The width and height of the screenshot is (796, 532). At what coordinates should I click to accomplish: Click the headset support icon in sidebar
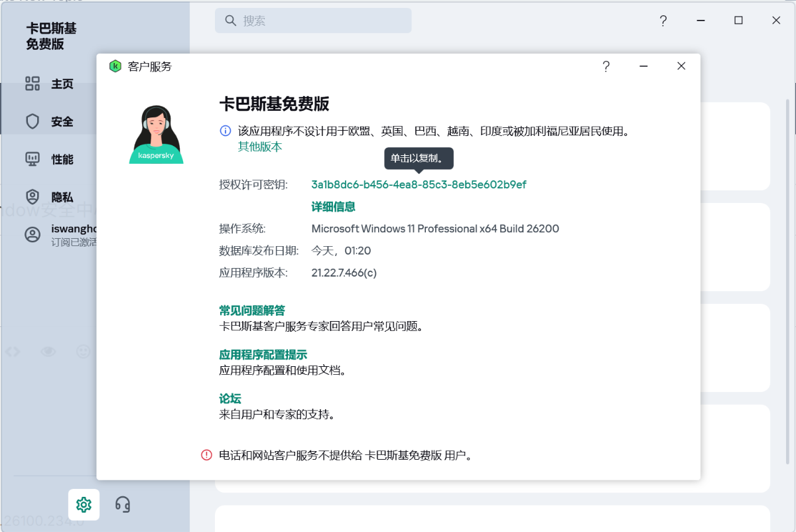coord(123,504)
